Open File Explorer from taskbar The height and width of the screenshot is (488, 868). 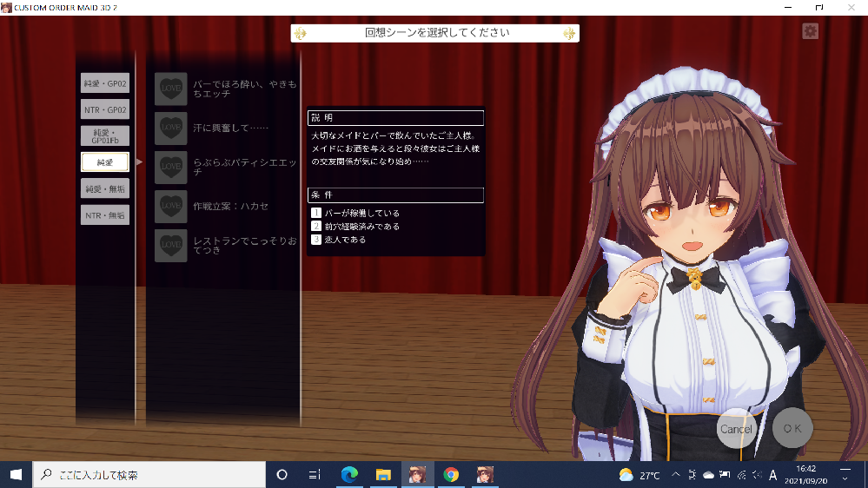383,475
